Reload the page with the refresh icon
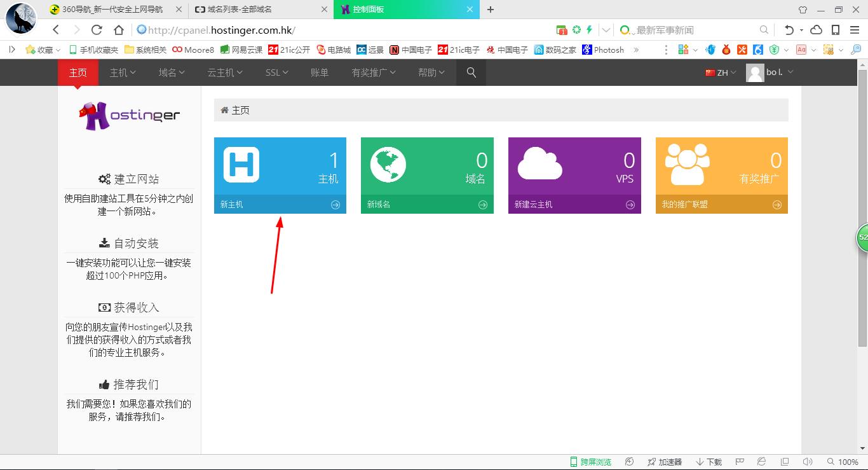Image resolution: width=868 pixels, height=470 pixels. click(97, 30)
